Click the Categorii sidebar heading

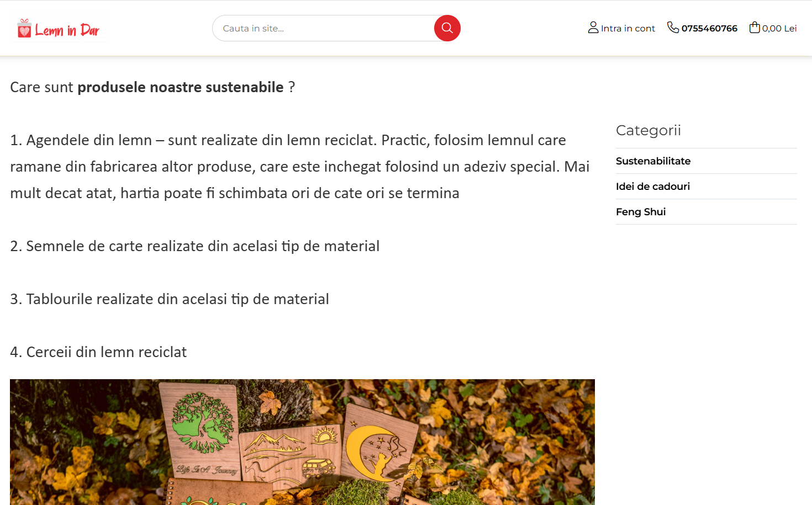click(648, 130)
